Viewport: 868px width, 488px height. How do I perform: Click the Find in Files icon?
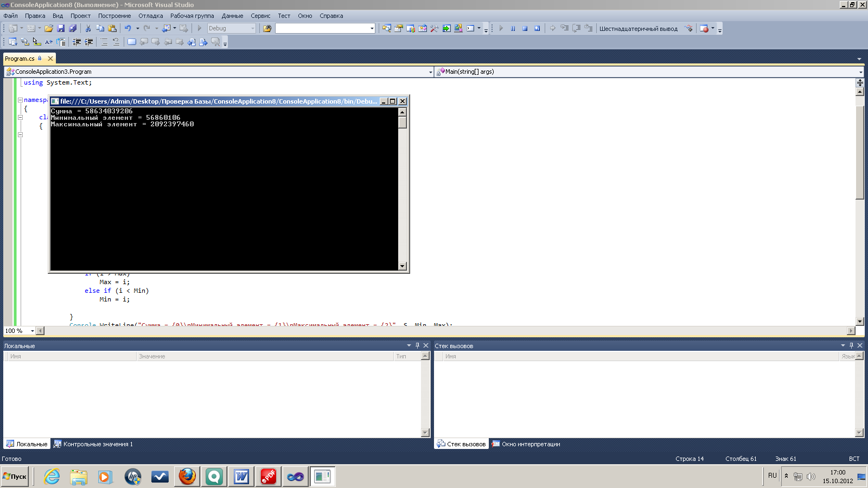[x=267, y=28]
